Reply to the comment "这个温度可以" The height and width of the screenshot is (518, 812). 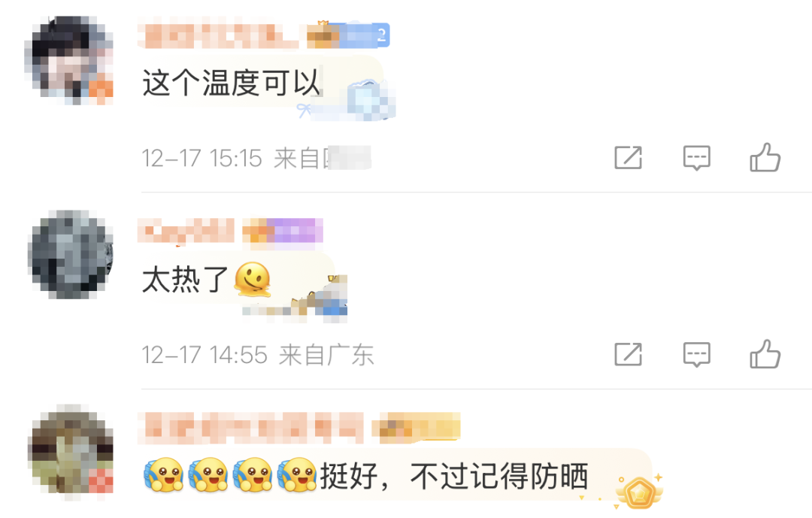pos(696,157)
